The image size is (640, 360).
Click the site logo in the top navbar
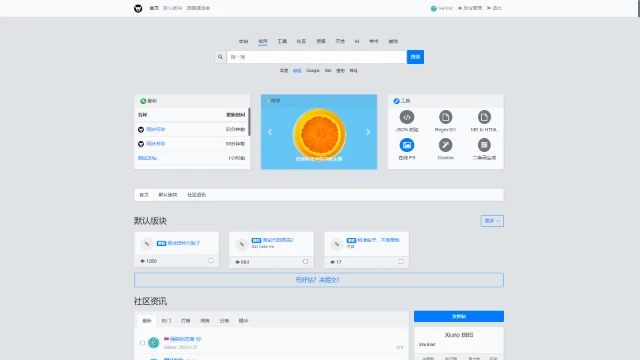(138, 8)
